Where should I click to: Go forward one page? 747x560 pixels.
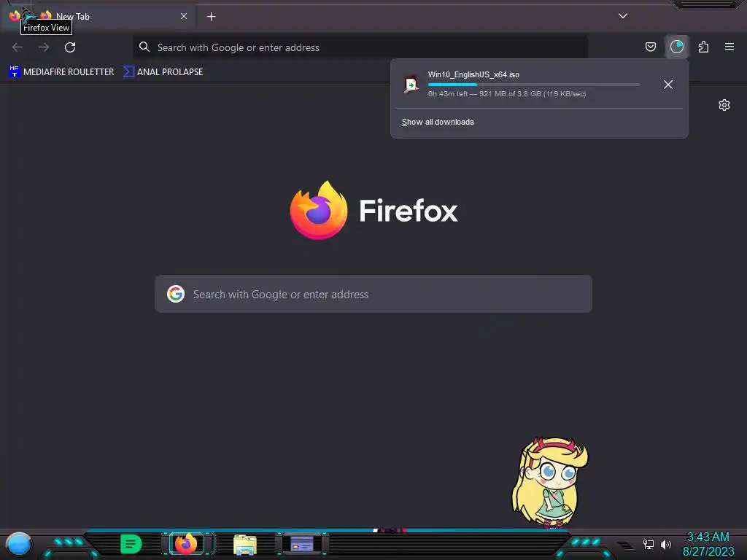[x=44, y=47]
